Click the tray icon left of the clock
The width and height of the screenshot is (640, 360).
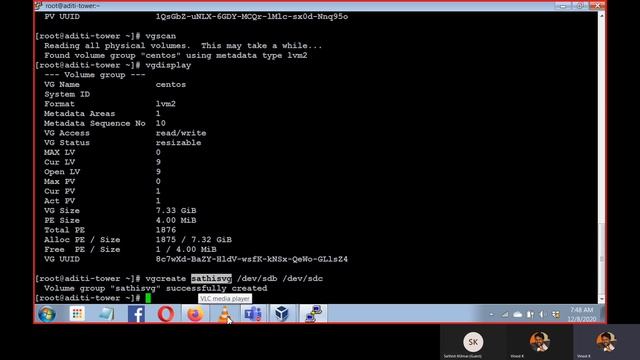pyautogui.click(x=556, y=314)
